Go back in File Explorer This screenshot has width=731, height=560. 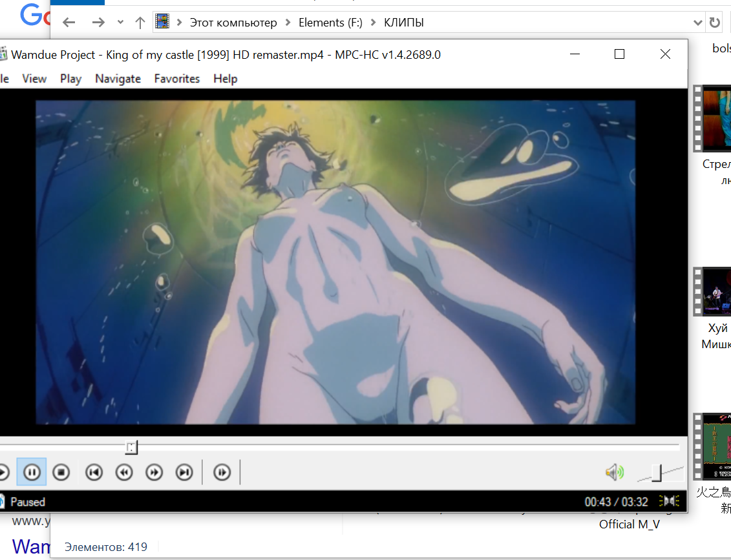[x=69, y=23]
